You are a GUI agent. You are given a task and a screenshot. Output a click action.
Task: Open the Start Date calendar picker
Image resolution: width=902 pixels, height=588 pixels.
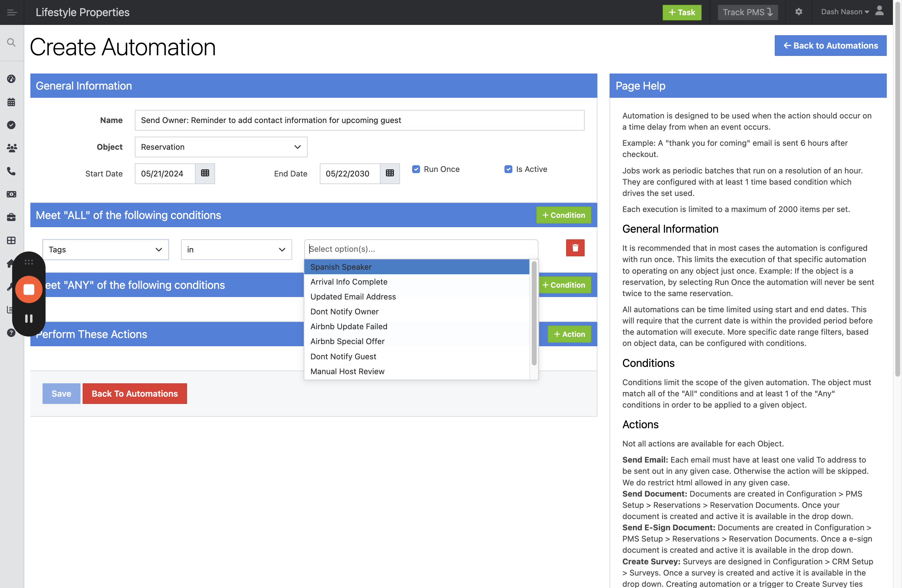205,174
